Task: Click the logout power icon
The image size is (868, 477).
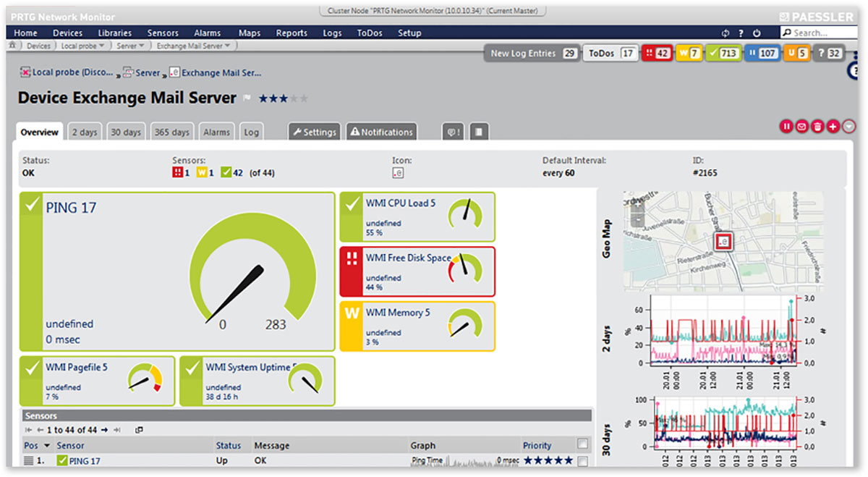Action: [757, 33]
